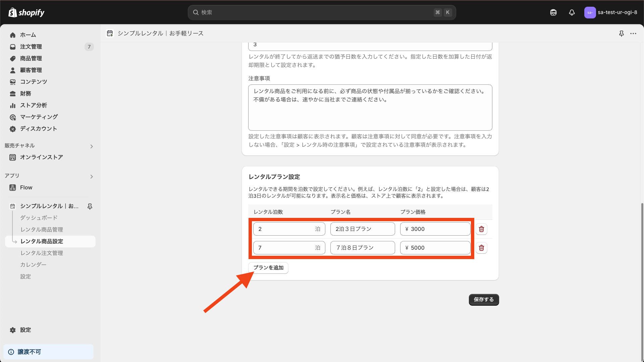Click the 保存する save button

484,300
